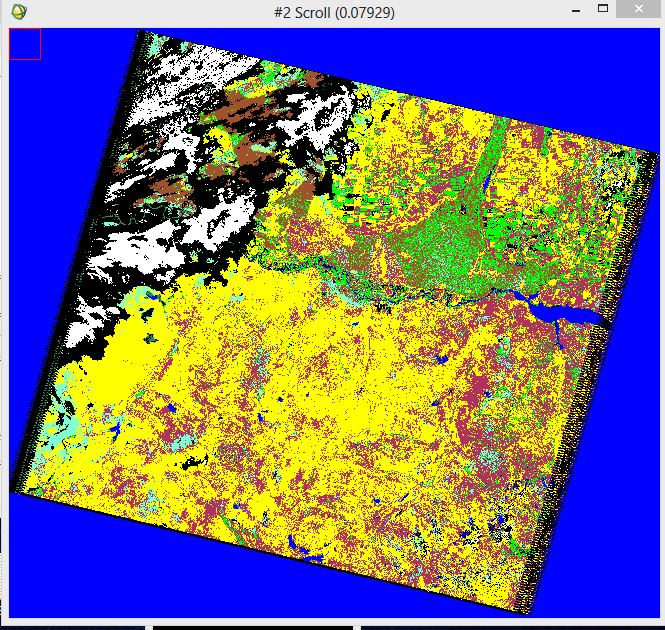The height and width of the screenshot is (630, 665).
Task: Minimize the #2 Scroll window
Action: coord(576,10)
